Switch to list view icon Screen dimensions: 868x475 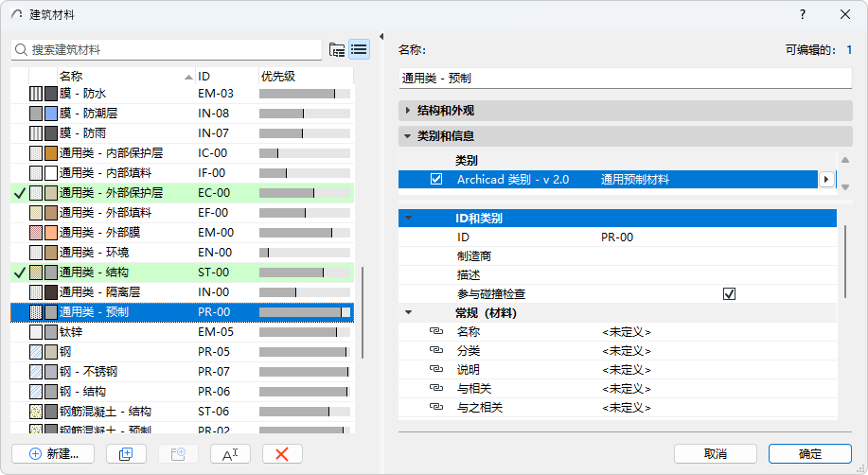tap(359, 50)
